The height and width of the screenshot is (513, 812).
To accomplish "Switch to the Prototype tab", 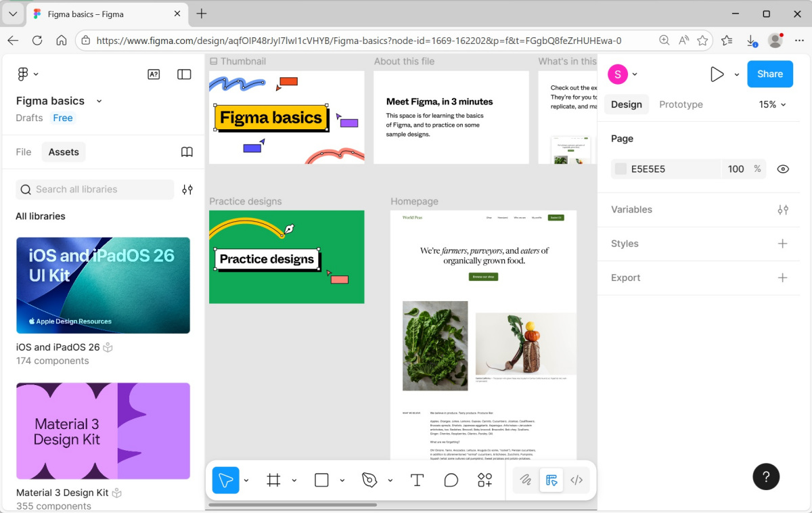I will tap(681, 105).
